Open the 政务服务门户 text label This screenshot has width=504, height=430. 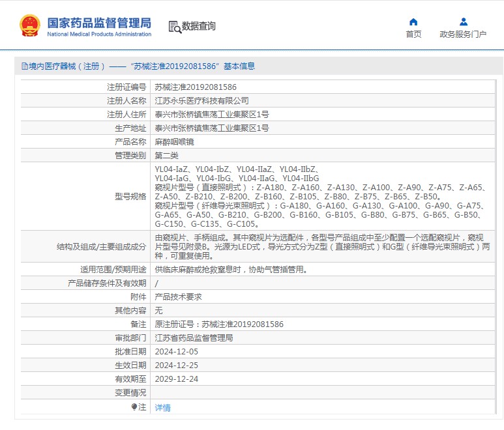463,35
